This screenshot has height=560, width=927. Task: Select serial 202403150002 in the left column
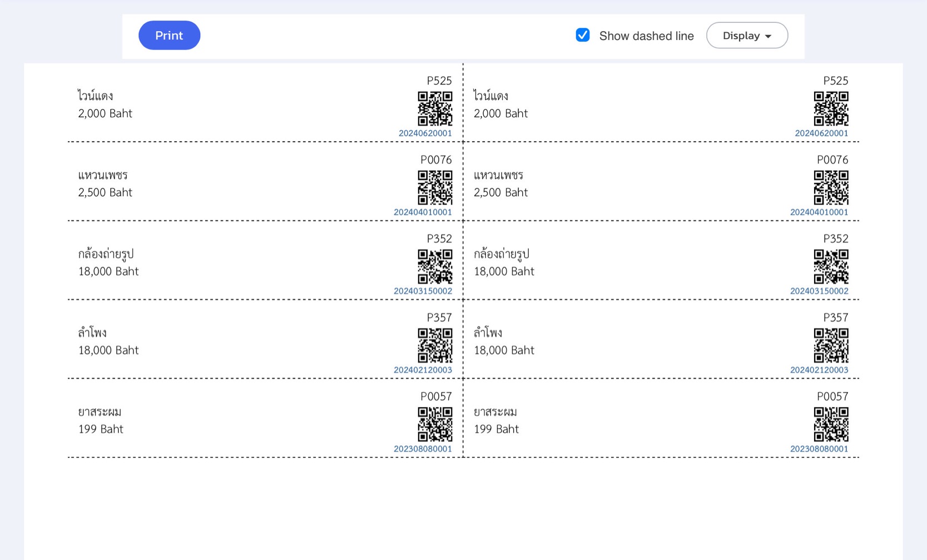pyautogui.click(x=423, y=291)
